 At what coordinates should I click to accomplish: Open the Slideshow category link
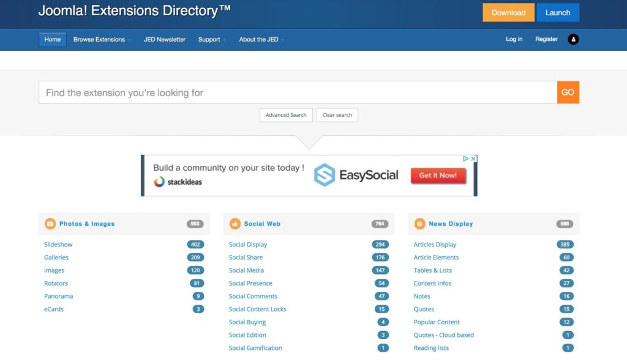click(x=58, y=245)
